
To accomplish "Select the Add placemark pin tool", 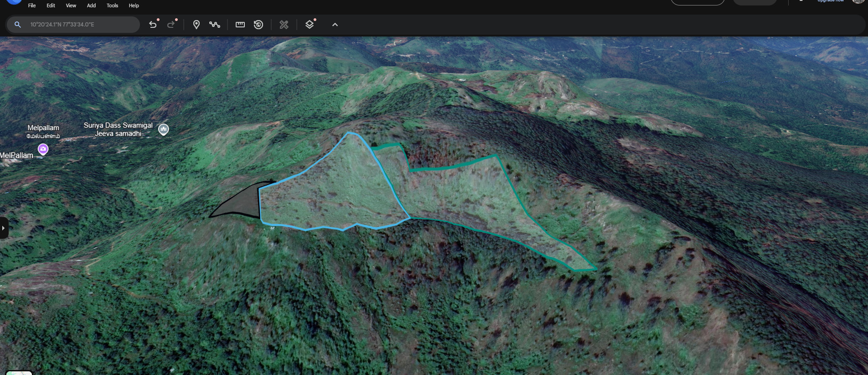I will click(196, 25).
